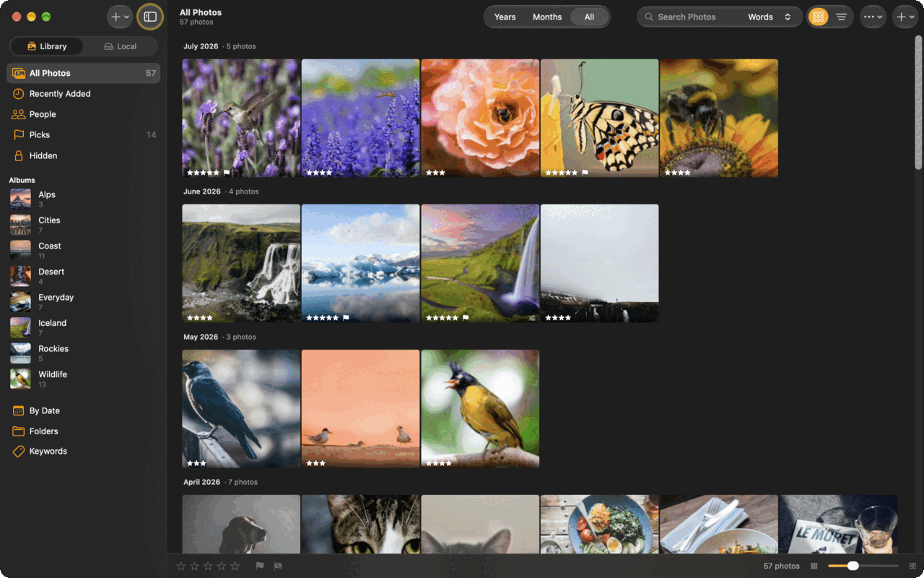Open the Keywords tag icon
Viewport: 924px width, 578px height.
[19, 452]
